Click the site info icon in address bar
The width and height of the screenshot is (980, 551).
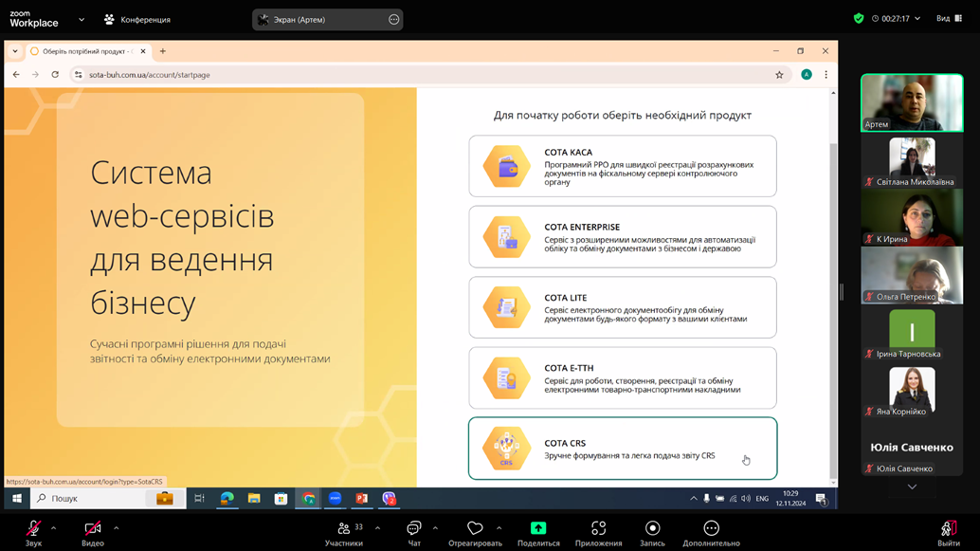78,74
